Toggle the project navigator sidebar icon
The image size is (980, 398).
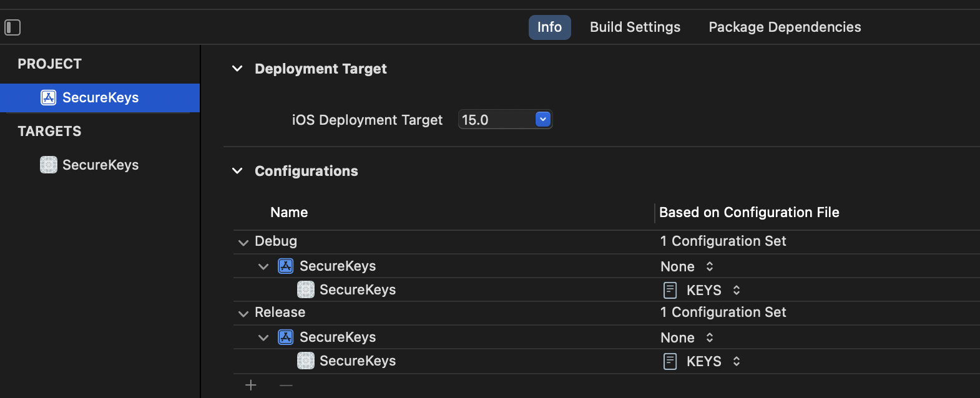[x=13, y=27]
